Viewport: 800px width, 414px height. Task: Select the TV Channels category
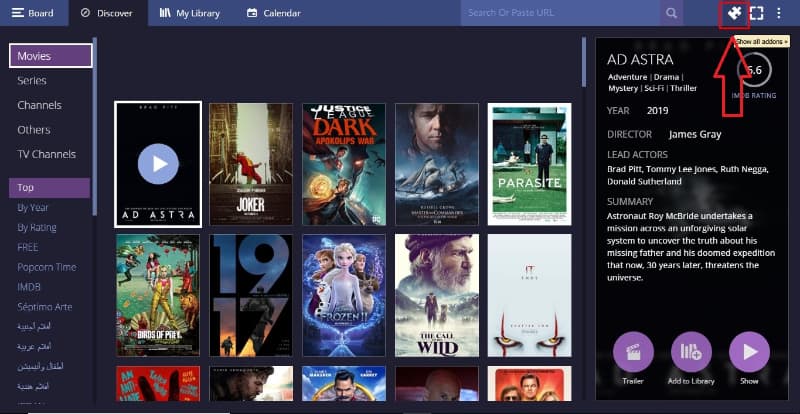46,154
